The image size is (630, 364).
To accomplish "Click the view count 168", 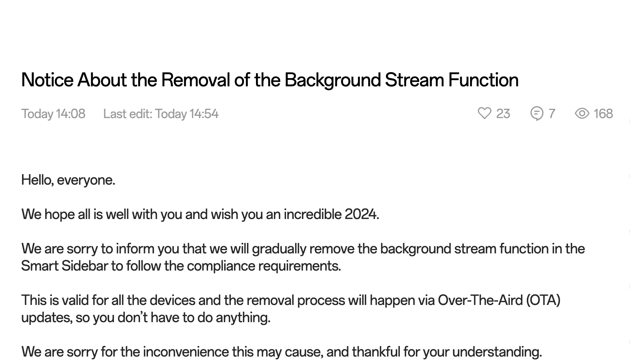I will click(603, 114).
